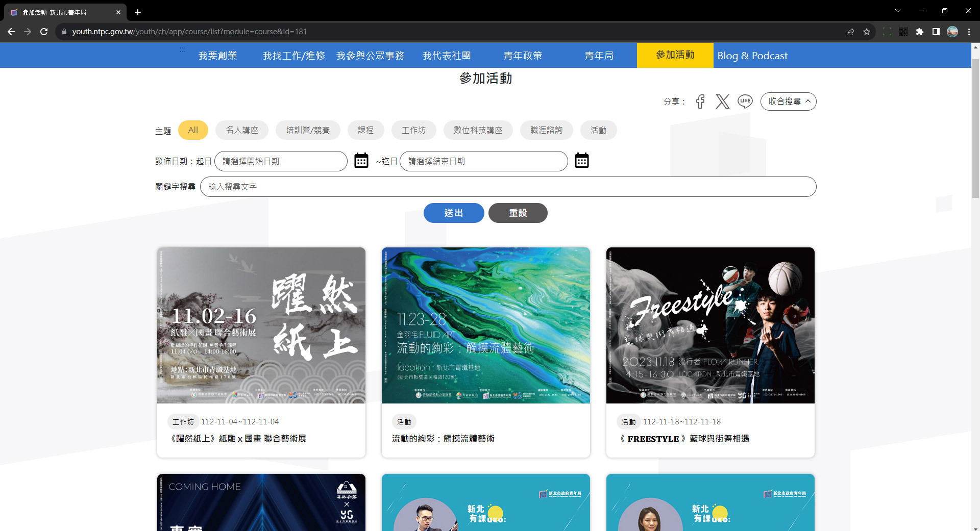Select 參加活動 nav tab
The width and height of the screenshot is (980, 531).
(x=675, y=55)
